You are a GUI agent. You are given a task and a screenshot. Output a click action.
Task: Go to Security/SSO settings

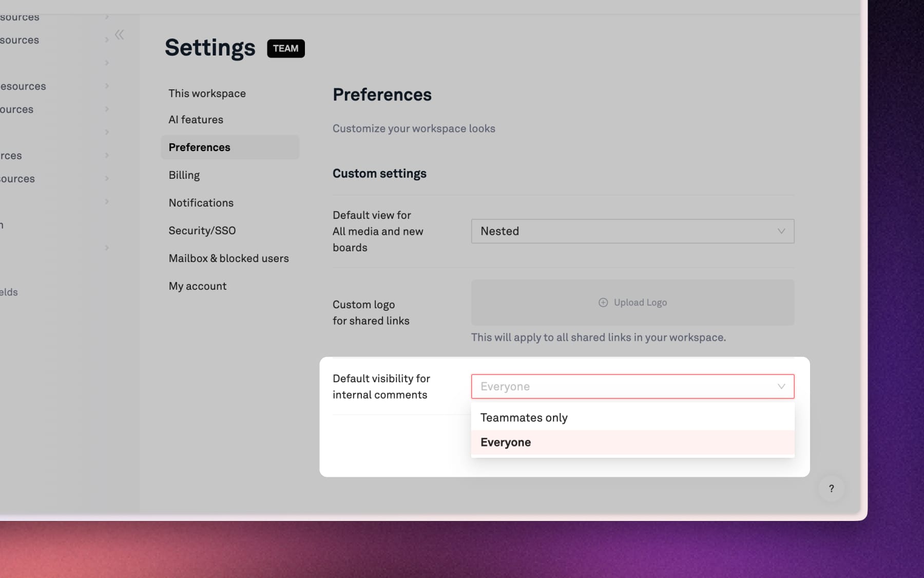pyautogui.click(x=202, y=231)
